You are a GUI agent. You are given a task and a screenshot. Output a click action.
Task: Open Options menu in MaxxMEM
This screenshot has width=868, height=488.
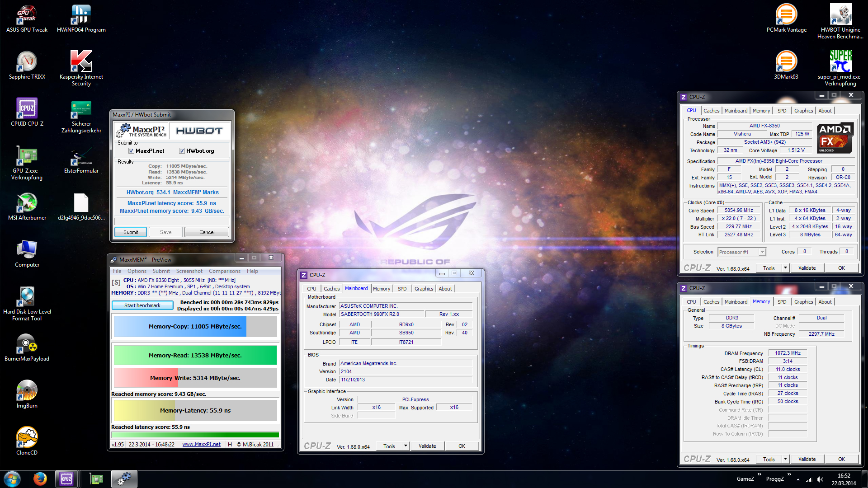click(x=137, y=271)
